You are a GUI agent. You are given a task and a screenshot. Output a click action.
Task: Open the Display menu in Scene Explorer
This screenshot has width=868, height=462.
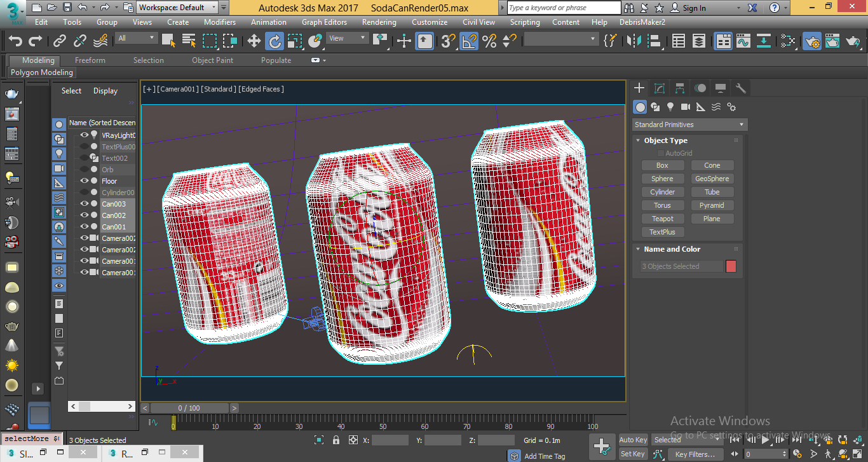(105, 91)
